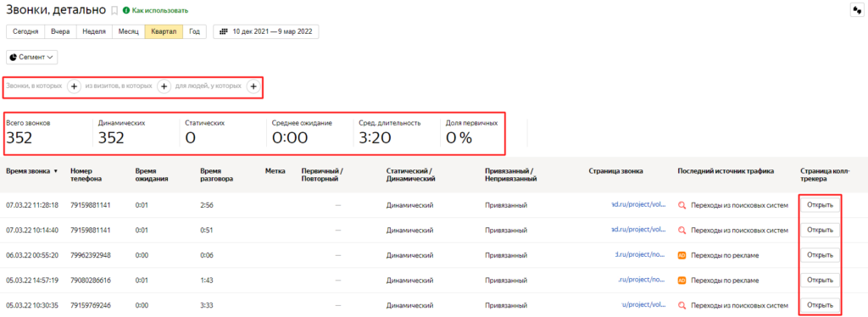
Task: Click sort arrow next to Время звонка
Action: [x=55, y=171]
